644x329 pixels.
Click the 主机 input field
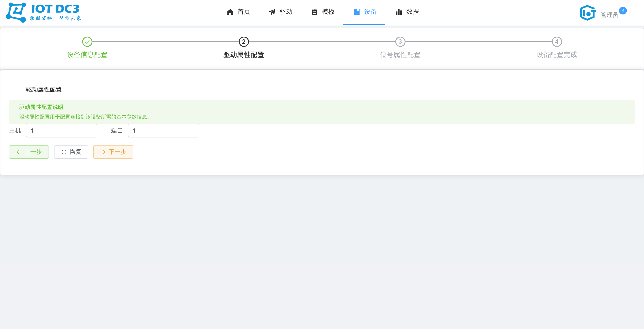pos(61,130)
